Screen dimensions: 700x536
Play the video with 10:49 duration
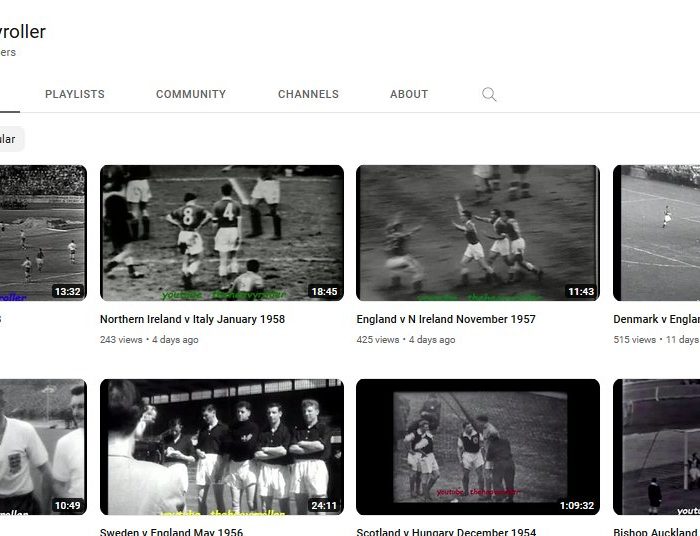coord(42,446)
